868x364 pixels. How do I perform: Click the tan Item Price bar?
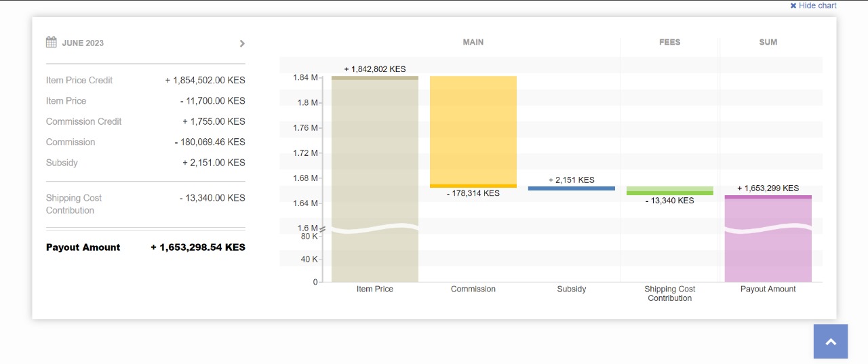click(375, 179)
